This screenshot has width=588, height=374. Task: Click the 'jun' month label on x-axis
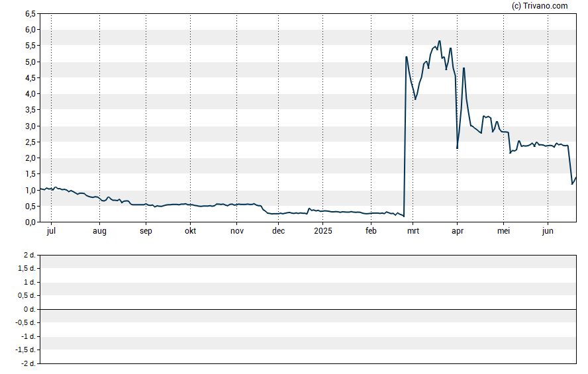(x=548, y=231)
